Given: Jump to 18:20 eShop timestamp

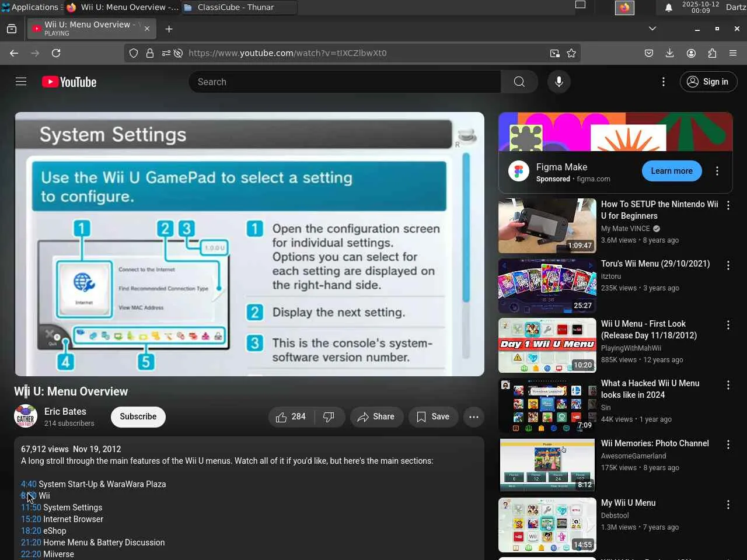Looking at the screenshot, I should point(31,531).
